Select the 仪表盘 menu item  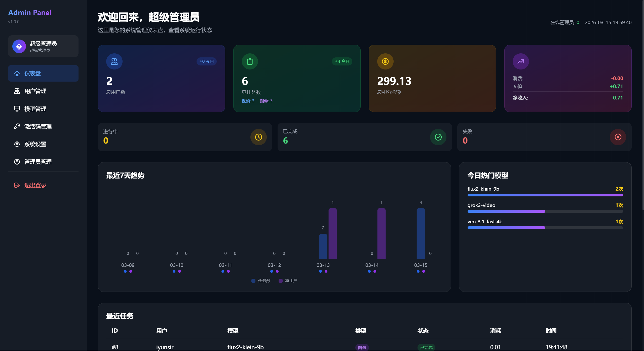coord(43,73)
